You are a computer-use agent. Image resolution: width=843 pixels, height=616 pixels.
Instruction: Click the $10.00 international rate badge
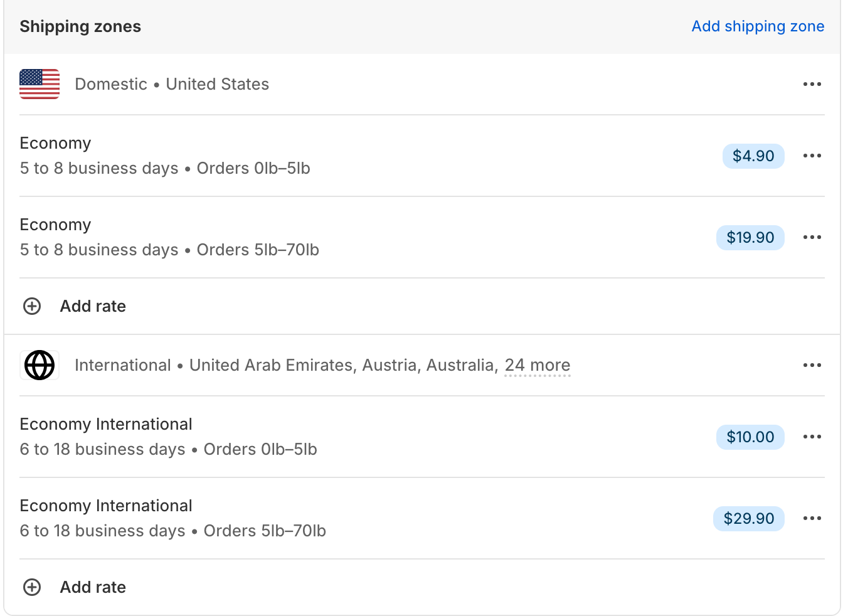750,437
